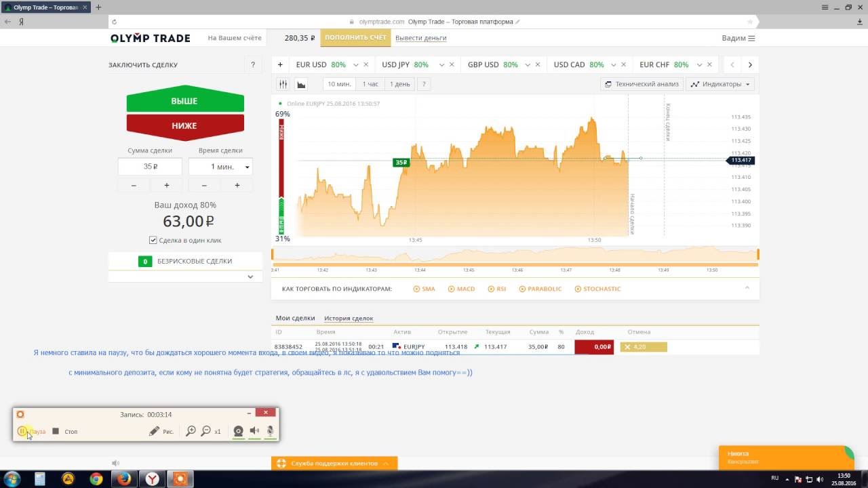Image resolution: width=868 pixels, height=488 pixels.
Task: Open chart timeframe help question mark
Action: click(x=424, y=84)
